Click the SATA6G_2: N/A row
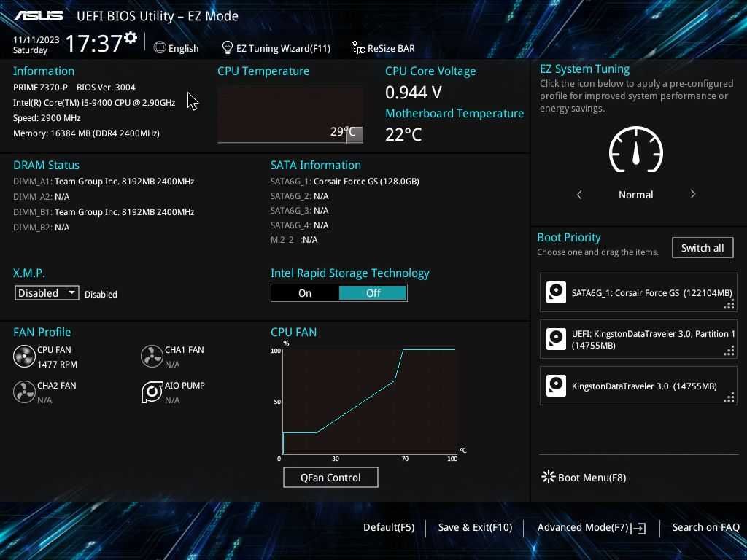Image resolution: width=747 pixels, height=560 pixels. (299, 195)
